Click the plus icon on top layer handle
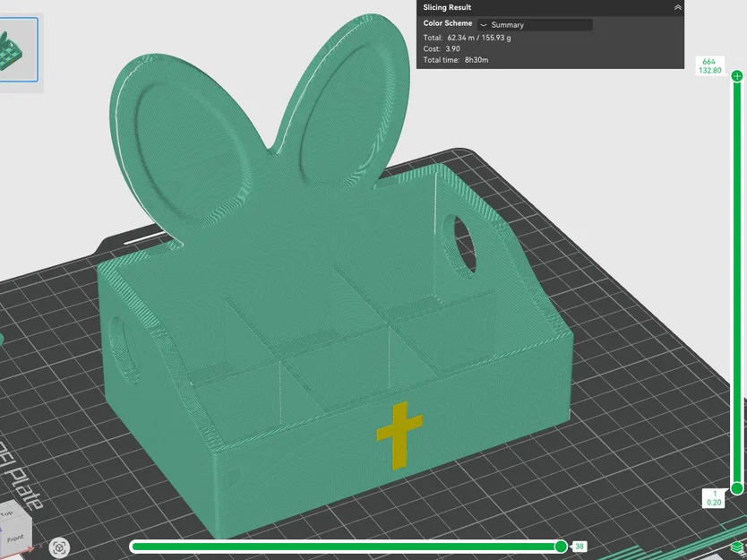Image resolution: width=747 pixels, height=560 pixels. tap(737, 76)
